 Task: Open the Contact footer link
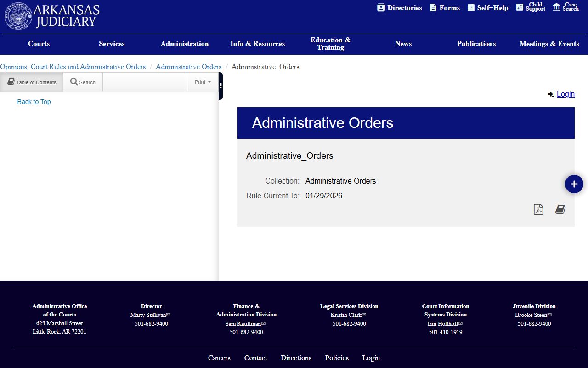click(x=256, y=358)
